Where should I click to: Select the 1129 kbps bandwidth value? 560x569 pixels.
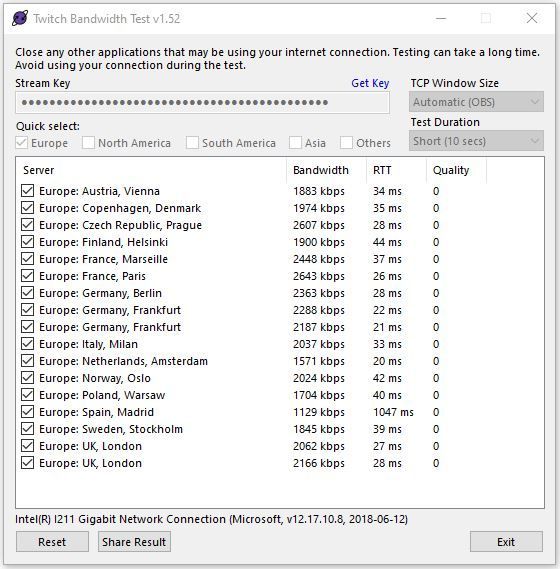[x=319, y=412]
